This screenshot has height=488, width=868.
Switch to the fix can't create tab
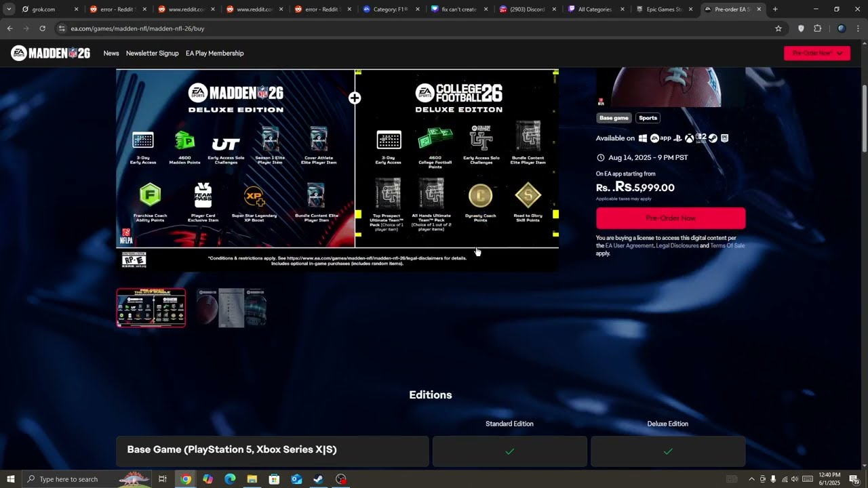(x=458, y=9)
